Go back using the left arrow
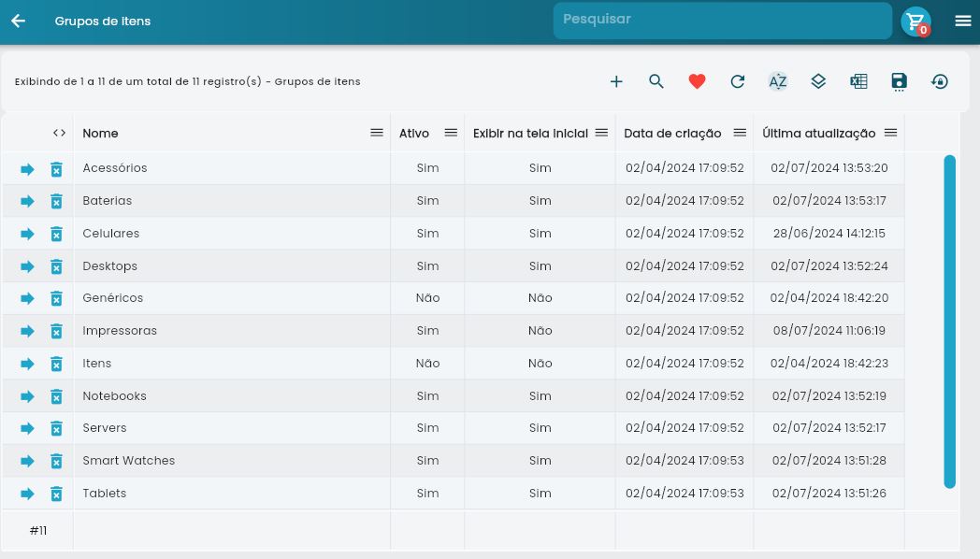This screenshot has height=559, width=980. (18, 21)
